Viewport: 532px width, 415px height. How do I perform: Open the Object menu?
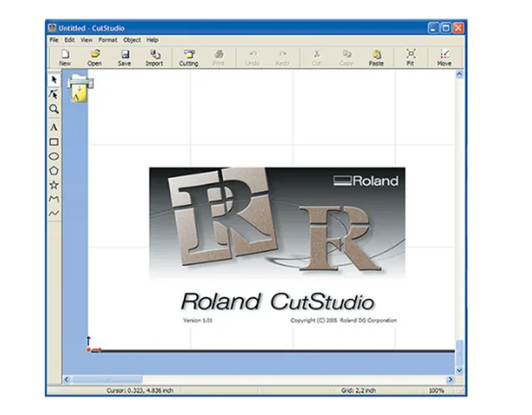pyautogui.click(x=131, y=40)
